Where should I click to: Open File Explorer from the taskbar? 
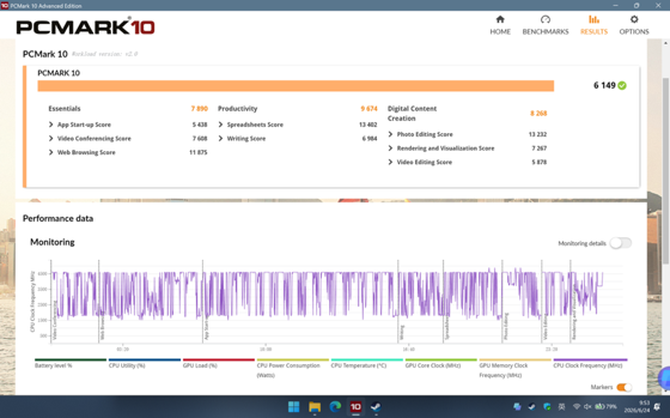pos(314,406)
